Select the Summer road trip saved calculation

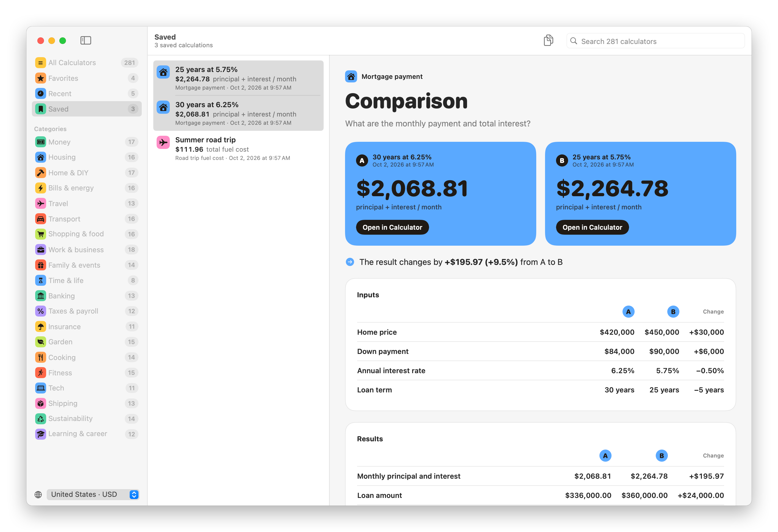point(238,148)
